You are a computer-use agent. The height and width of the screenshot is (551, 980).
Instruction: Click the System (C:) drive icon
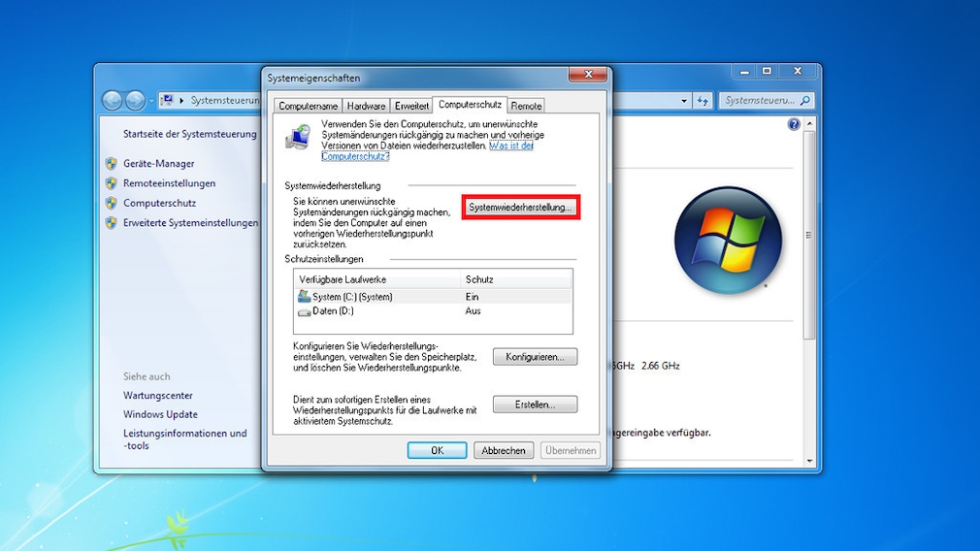pos(304,296)
